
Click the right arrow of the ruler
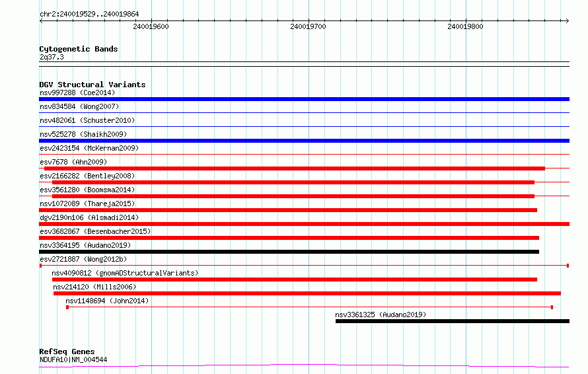coord(568,20)
